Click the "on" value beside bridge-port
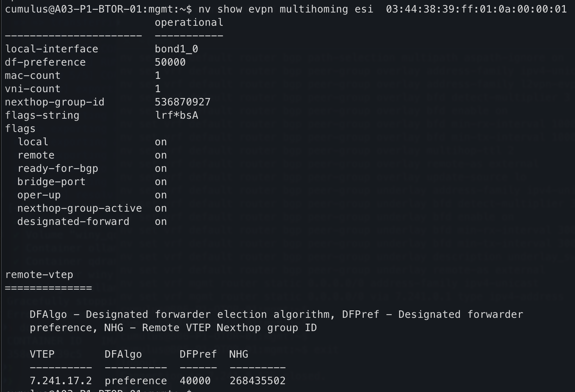This screenshot has width=575, height=392. tap(161, 182)
